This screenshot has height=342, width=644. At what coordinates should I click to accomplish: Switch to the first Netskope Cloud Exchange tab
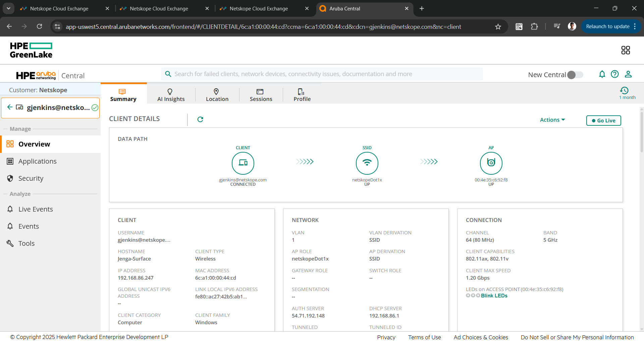click(x=64, y=8)
